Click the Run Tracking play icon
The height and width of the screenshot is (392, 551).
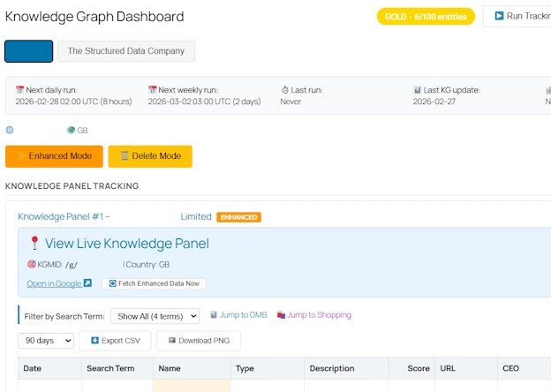(x=499, y=16)
